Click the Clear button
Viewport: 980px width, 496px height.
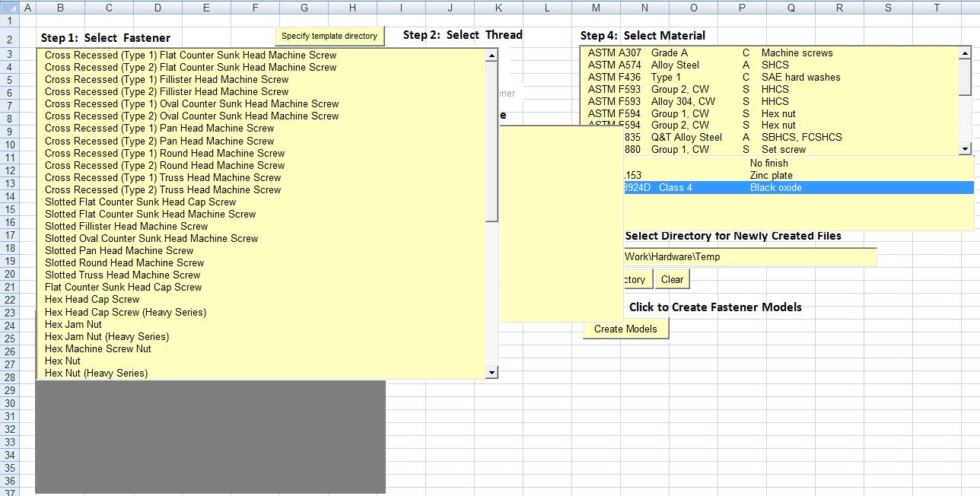pyautogui.click(x=672, y=279)
